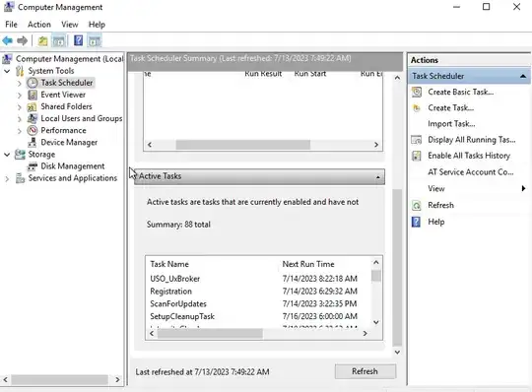Image resolution: width=532 pixels, height=392 pixels.
Task: Open the Help menu in menu bar
Action: pyautogui.click(x=97, y=25)
